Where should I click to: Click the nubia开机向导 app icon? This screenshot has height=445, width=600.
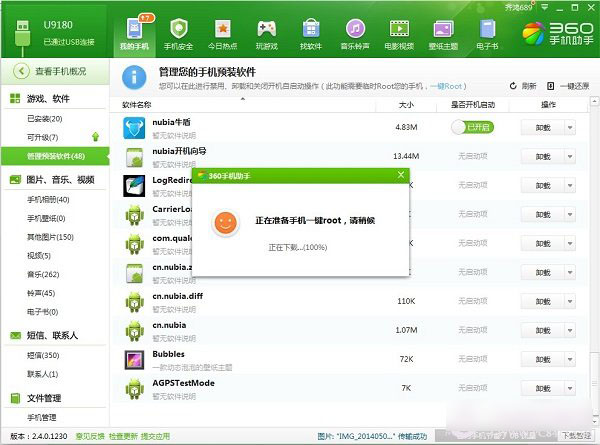coord(134,157)
